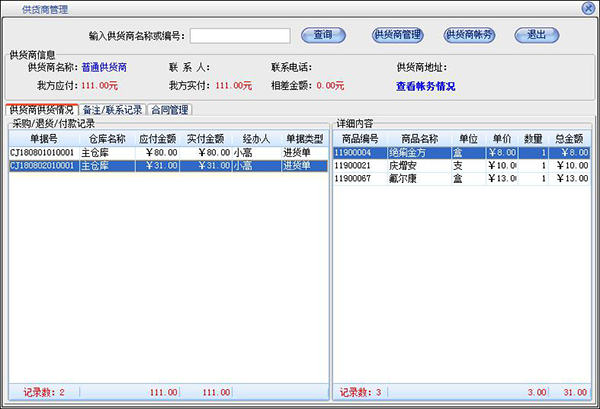Click the 应付金额 column header

(159, 139)
